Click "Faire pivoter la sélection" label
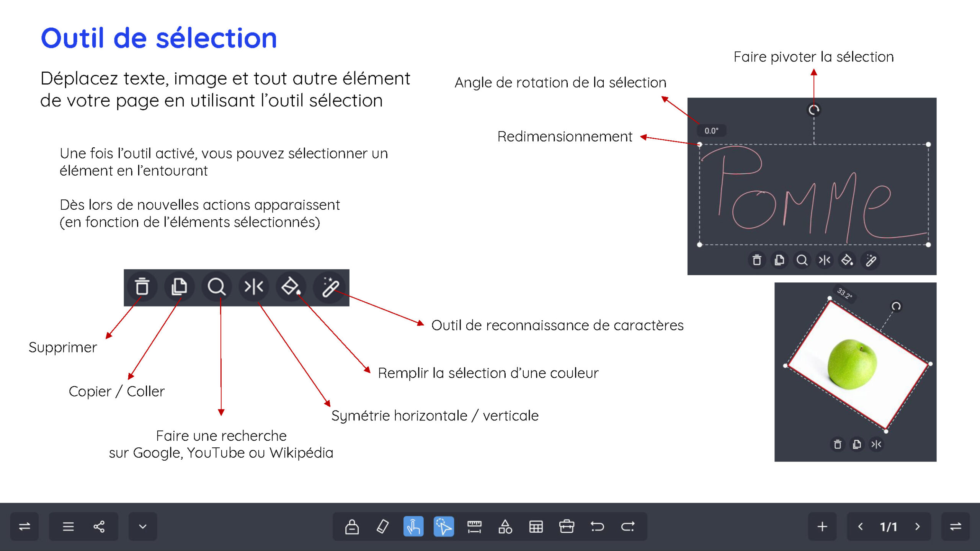 [814, 57]
